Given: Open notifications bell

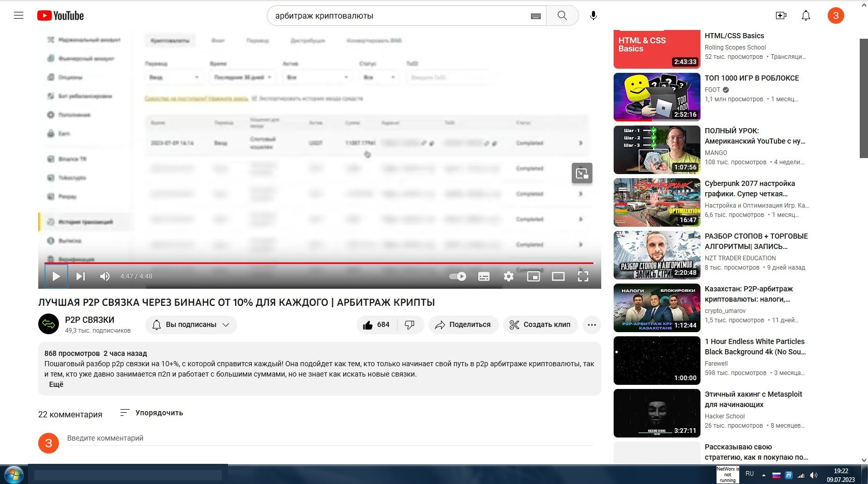Looking at the screenshot, I should coord(806,15).
